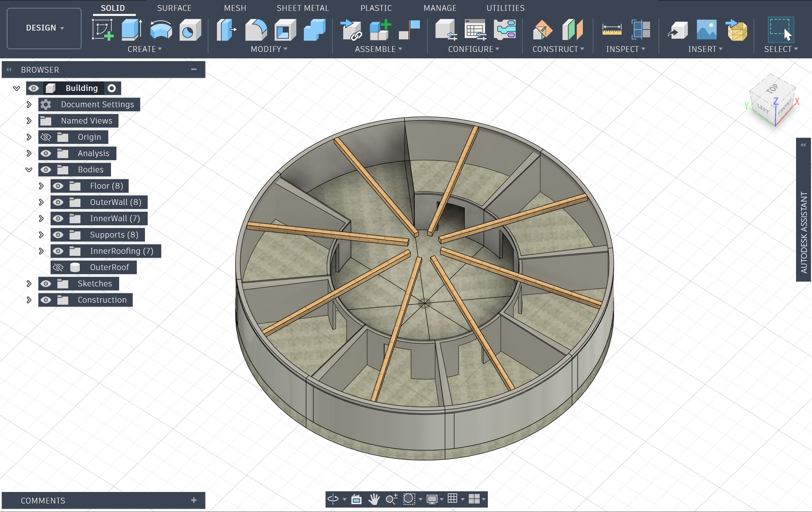Open the CREATE menu

pos(145,49)
